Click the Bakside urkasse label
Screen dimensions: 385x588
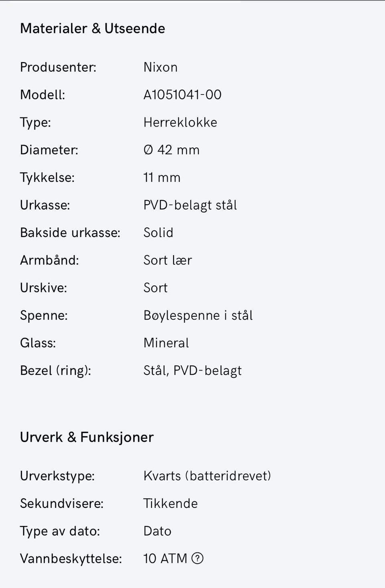70,233
